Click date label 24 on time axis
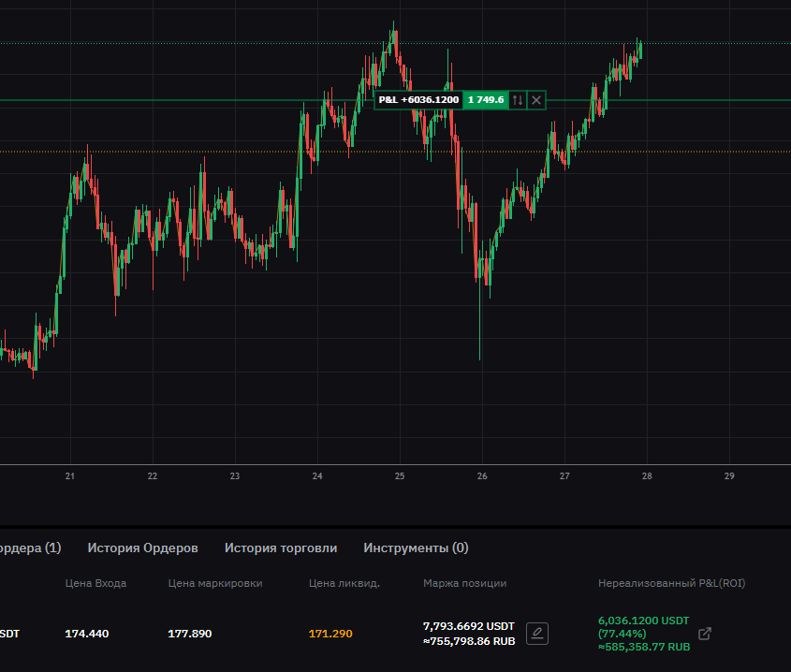The width and height of the screenshot is (791, 672). pos(317,475)
